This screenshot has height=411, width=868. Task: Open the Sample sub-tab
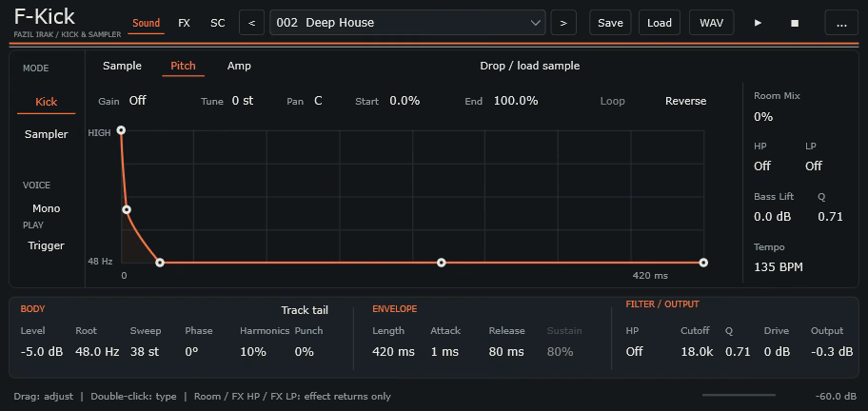[x=122, y=66]
